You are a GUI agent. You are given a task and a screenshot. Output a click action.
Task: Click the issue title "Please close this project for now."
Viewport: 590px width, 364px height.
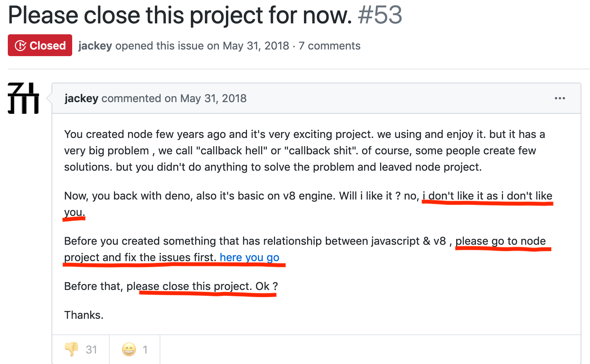(180, 16)
